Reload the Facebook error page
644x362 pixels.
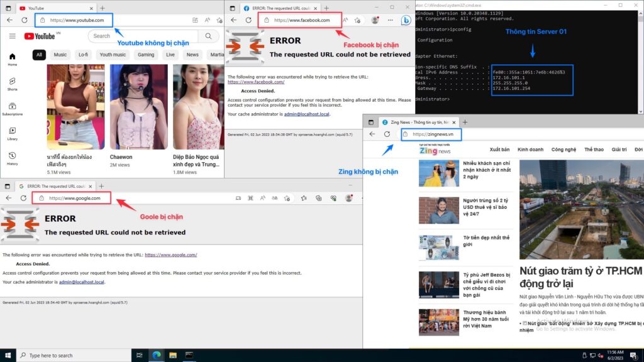[x=248, y=19]
